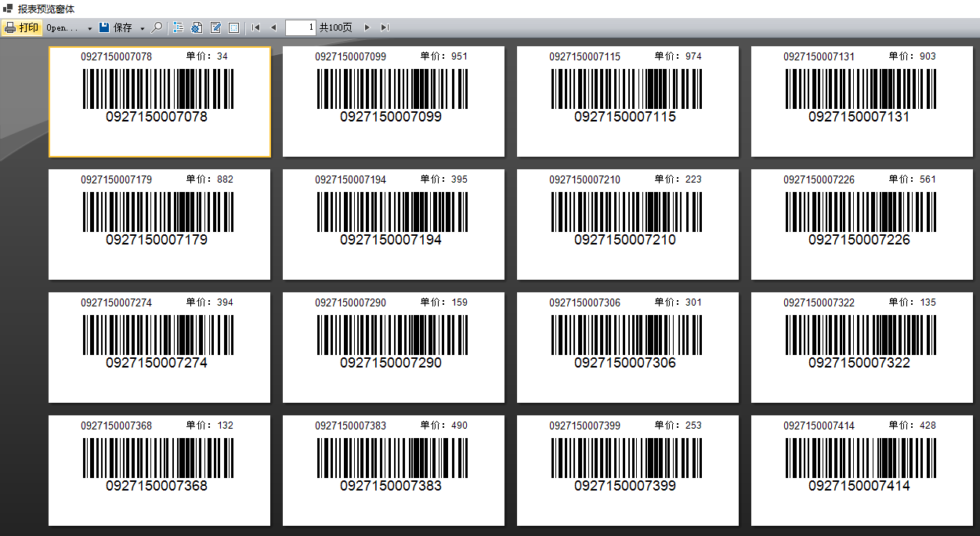Go to the first page
Viewport: 980px width, 536px height.
pyautogui.click(x=255, y=27)
